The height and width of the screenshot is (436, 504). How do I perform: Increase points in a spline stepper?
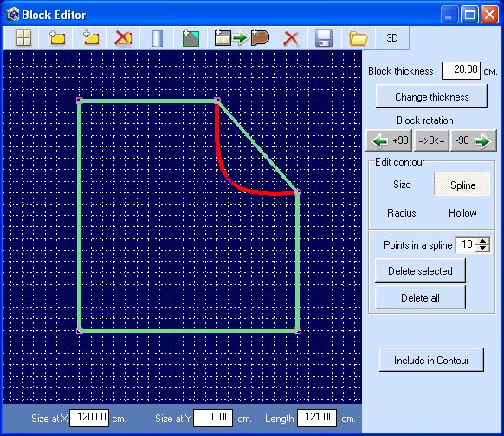coord(483,241)
